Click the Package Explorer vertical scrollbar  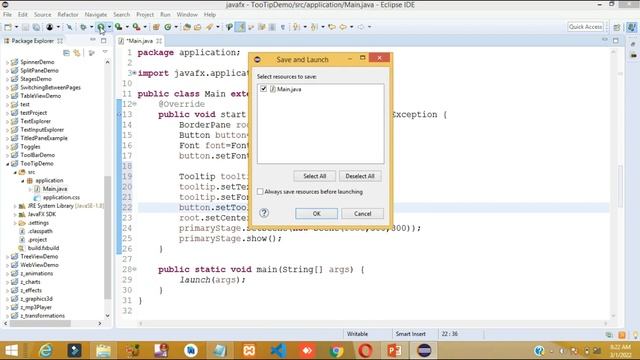pyautogui.click(x=107, y=237)
